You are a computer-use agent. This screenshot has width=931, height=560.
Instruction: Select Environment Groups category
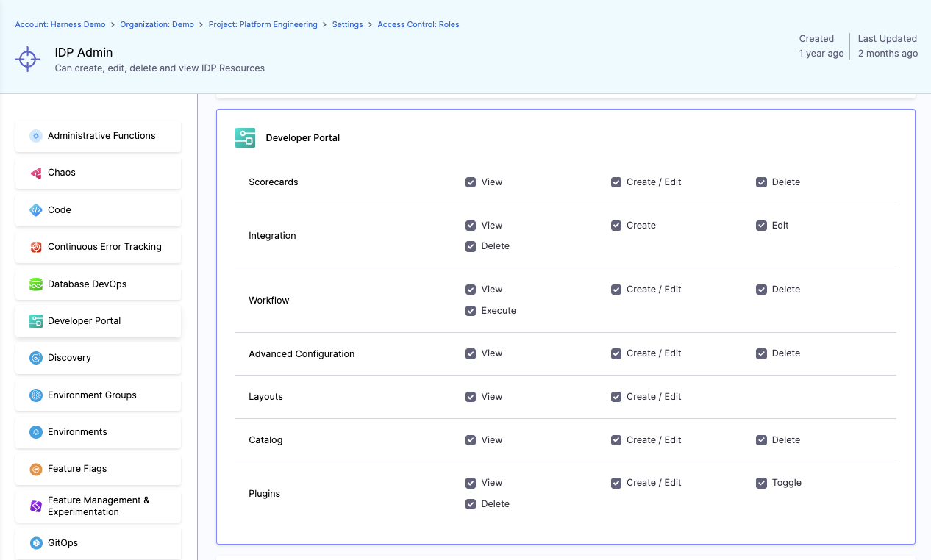pos(98,395)
